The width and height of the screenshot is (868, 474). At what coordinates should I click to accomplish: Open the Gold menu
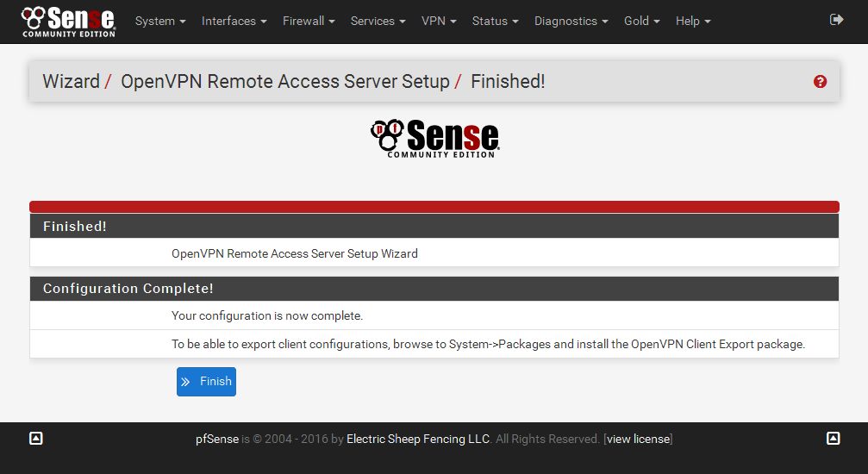642,21
